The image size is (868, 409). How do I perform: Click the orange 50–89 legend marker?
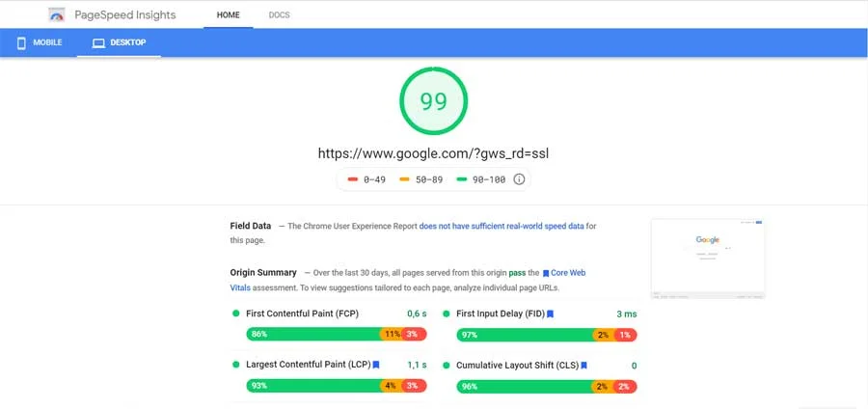click(x=404, y=179)
